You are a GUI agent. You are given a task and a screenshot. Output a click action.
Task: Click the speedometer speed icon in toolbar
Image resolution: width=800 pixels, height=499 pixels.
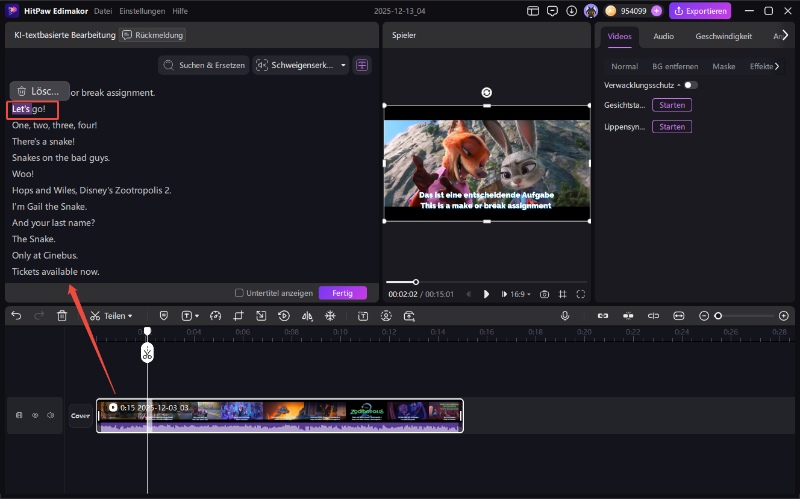coord(214,316)
